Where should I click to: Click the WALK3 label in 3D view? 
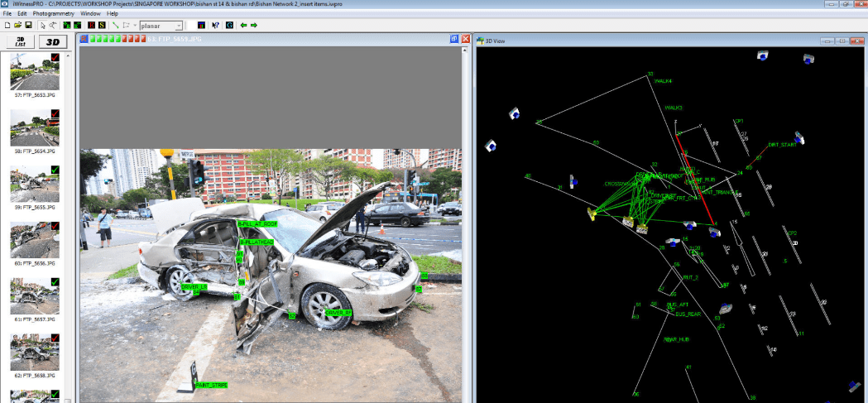click(x=674, y=108)
